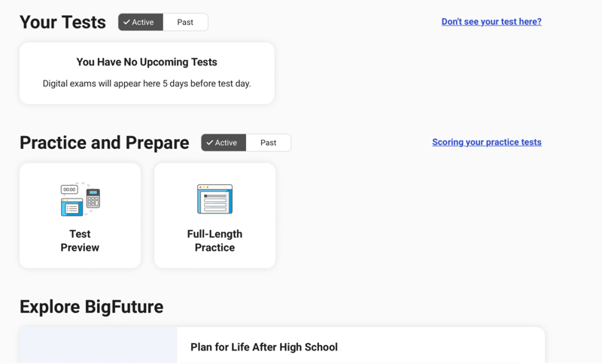This screenshot has height=364, width=602.
Task: Click the Explore BigFuture heading
Action: tap(91, 307)
